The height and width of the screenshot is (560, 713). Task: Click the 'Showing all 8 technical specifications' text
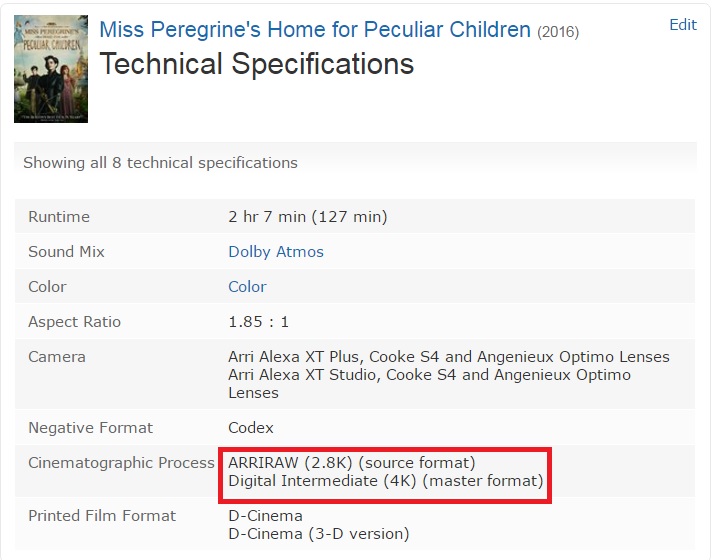(x=161, y=162)
